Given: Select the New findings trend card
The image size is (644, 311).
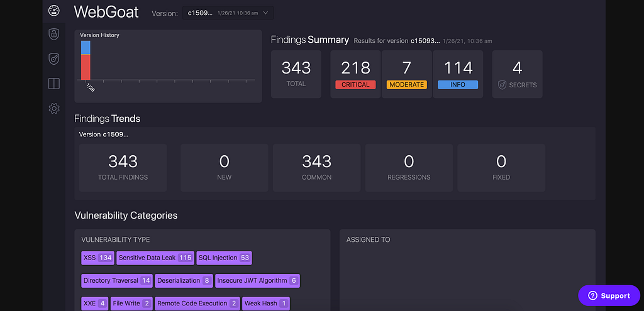Looking at the screenshot, I should click(225, 167).
